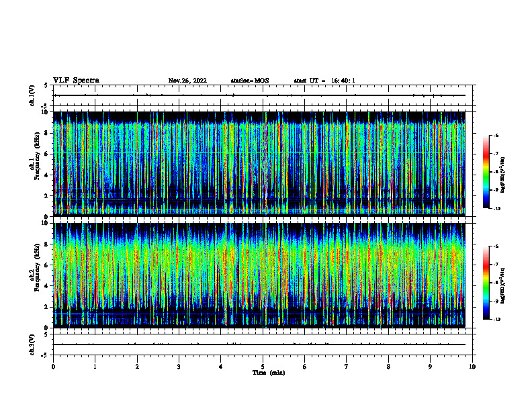Click the "-6" label on upper colorbar
Viewport: 532px width, 411px height.
click(496, 135)
